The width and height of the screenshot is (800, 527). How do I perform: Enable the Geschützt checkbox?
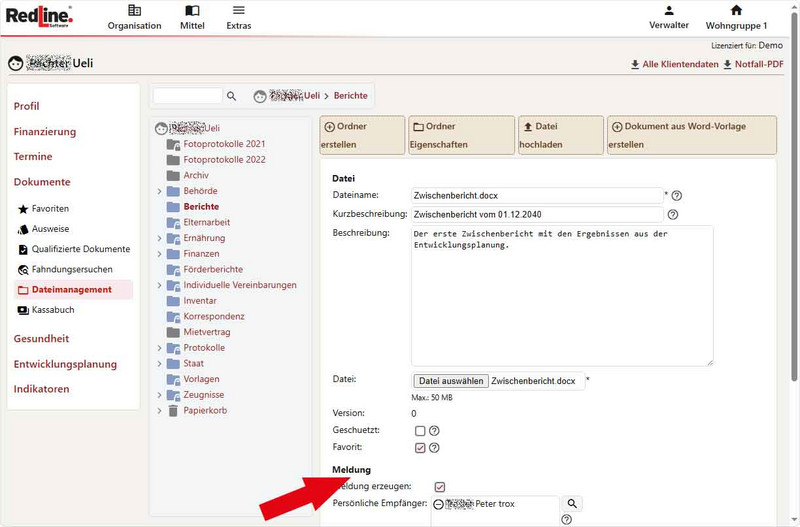tap(420, 430)
